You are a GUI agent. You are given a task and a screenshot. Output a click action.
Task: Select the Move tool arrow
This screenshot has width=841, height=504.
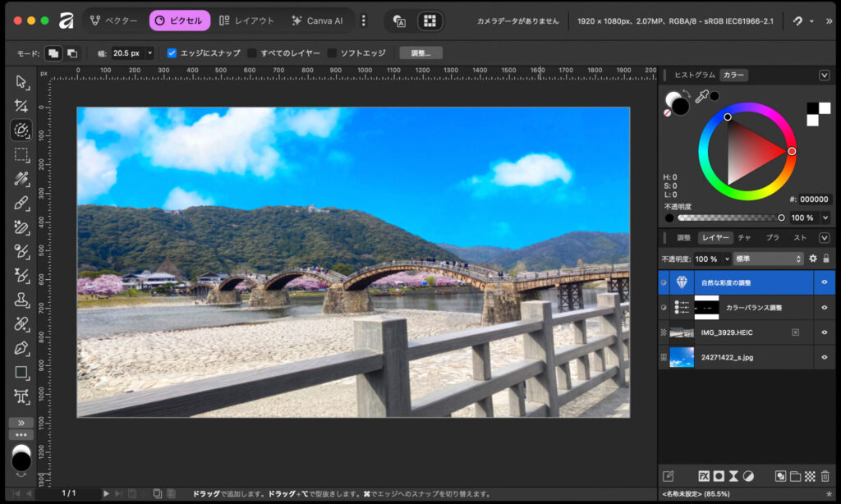click(21, 82)
